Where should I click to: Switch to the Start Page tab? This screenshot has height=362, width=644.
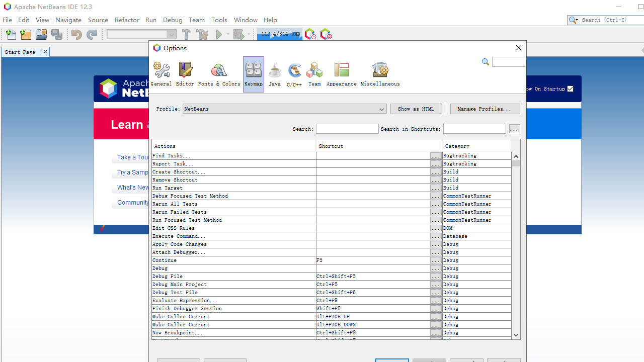coord(20,52)
